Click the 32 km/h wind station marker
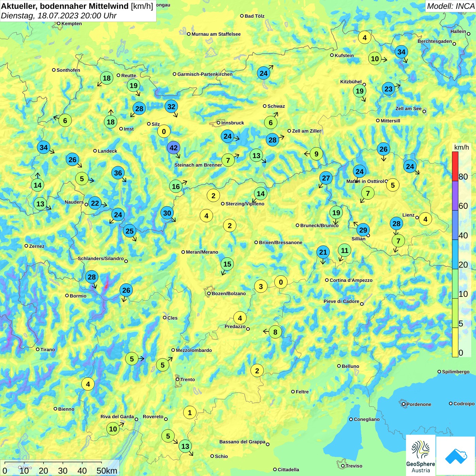 (171, 106)
